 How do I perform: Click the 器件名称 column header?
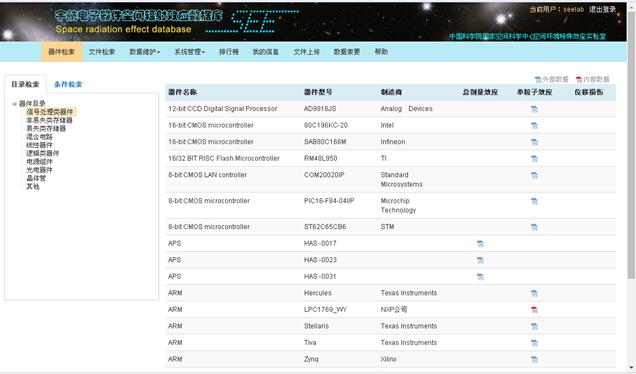183,92
